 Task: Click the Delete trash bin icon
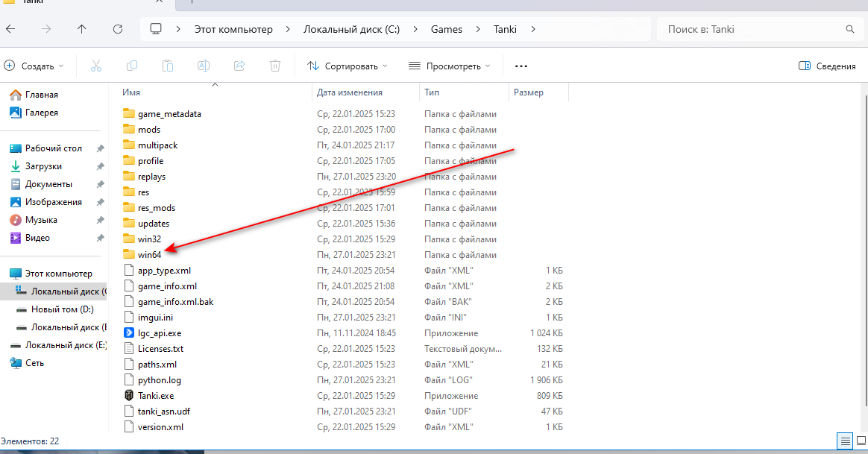pyautogui.click(x=275, y=66)
